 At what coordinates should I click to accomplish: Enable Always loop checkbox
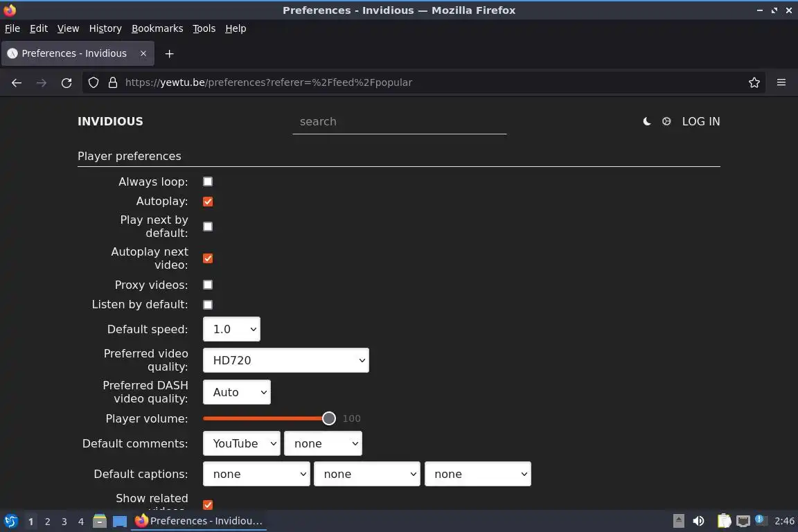[208, 181]
